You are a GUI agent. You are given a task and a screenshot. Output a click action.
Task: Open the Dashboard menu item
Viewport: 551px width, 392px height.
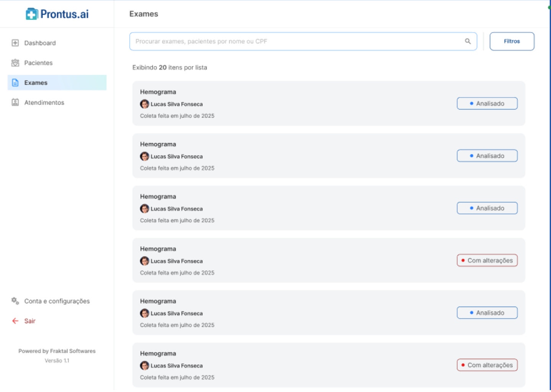[x=57, y=43]
